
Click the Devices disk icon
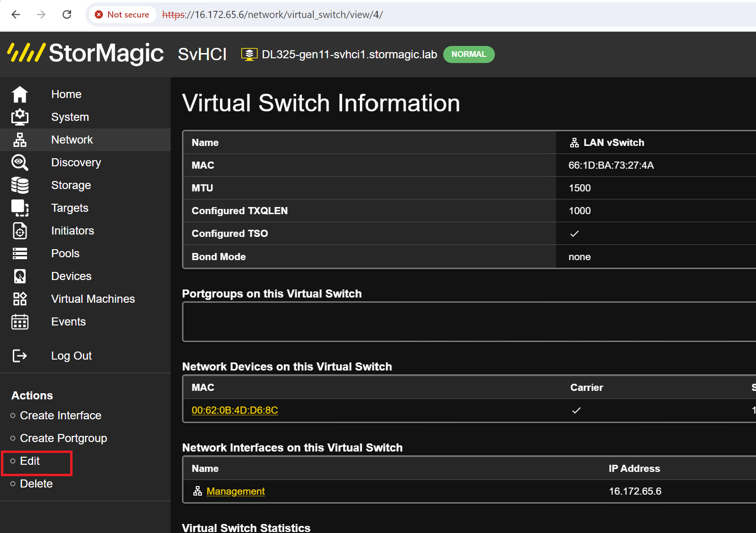pos(19,276)
